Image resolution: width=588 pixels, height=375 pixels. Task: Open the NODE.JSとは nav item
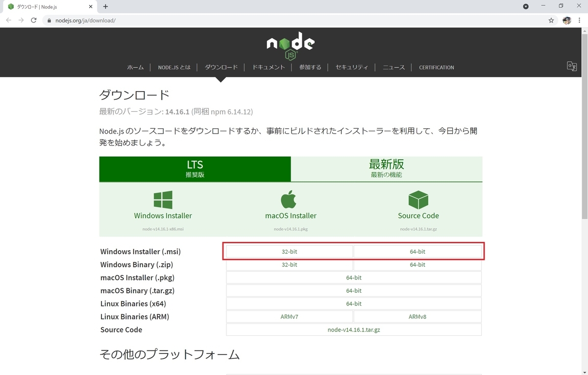174,67
